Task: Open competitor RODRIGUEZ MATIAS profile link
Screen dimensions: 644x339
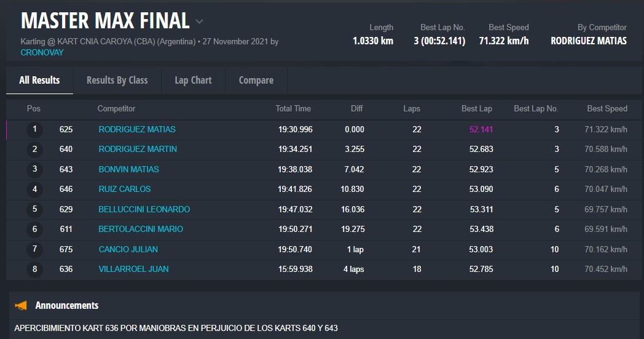Action: pos(137,129)
